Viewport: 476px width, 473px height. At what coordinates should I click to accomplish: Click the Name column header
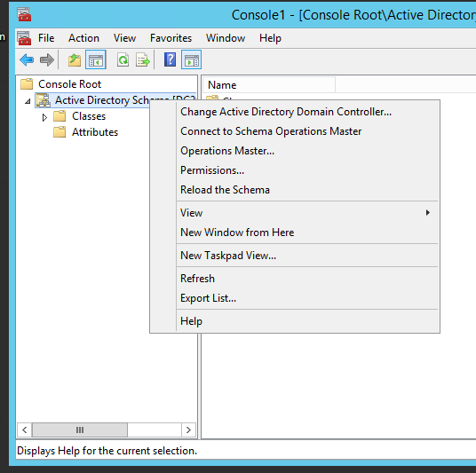pos(269,85)
